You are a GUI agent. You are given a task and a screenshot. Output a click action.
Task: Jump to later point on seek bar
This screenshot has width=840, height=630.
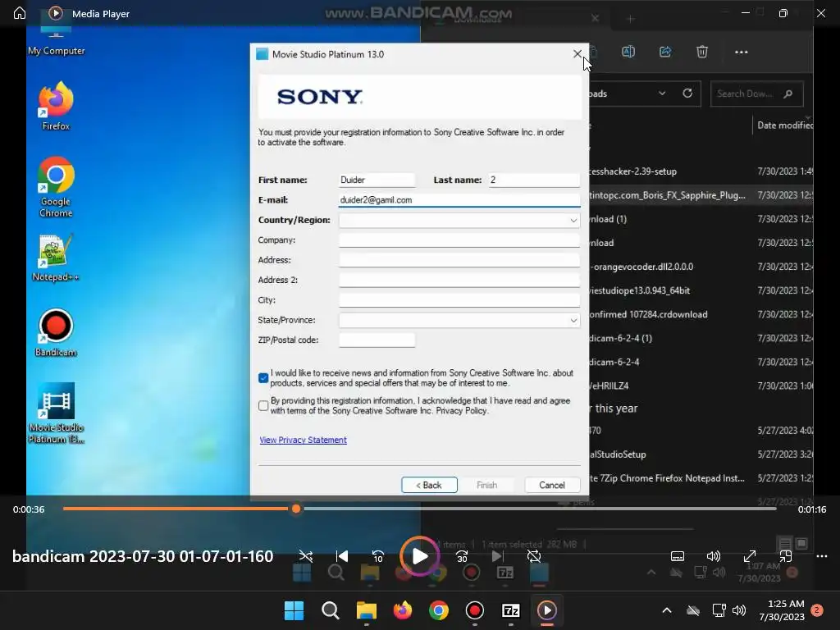point(538,509)
